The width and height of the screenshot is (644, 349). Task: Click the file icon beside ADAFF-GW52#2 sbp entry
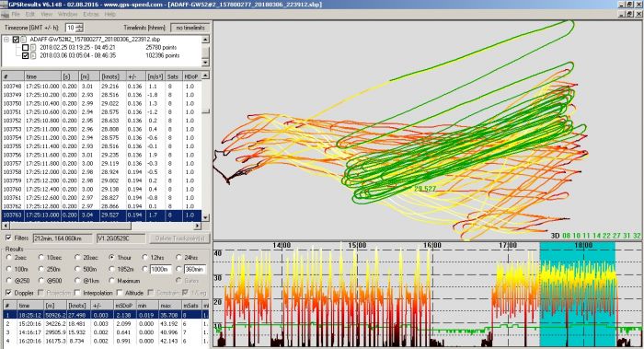tap(24, 40)
